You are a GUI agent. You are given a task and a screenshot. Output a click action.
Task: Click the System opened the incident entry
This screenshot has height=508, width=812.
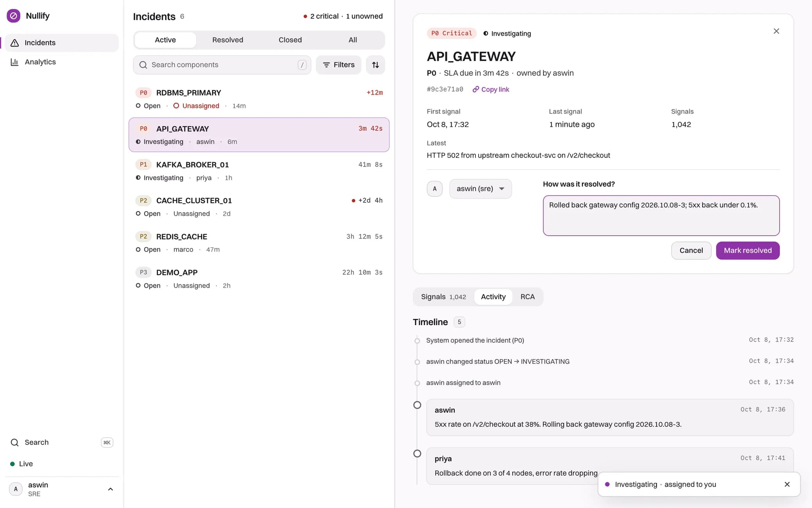[475, 340]
